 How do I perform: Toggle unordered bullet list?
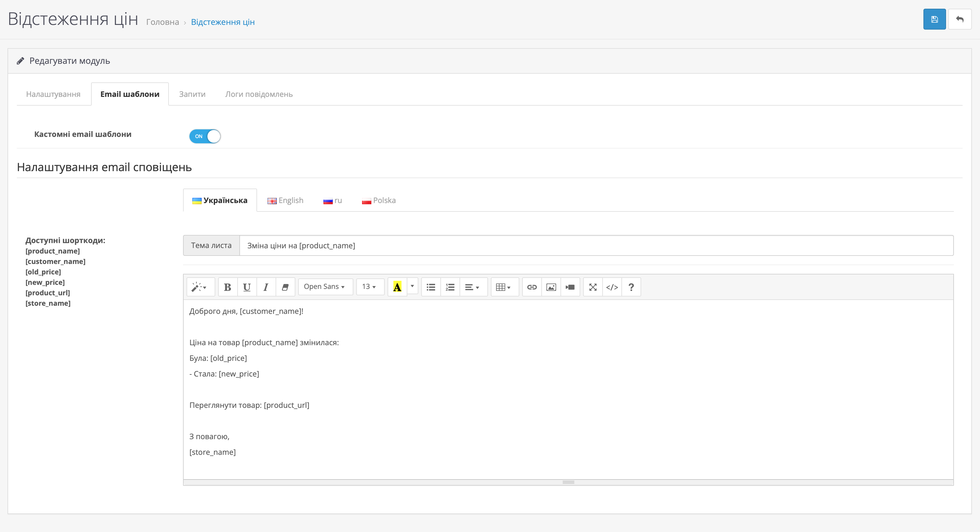431,287
